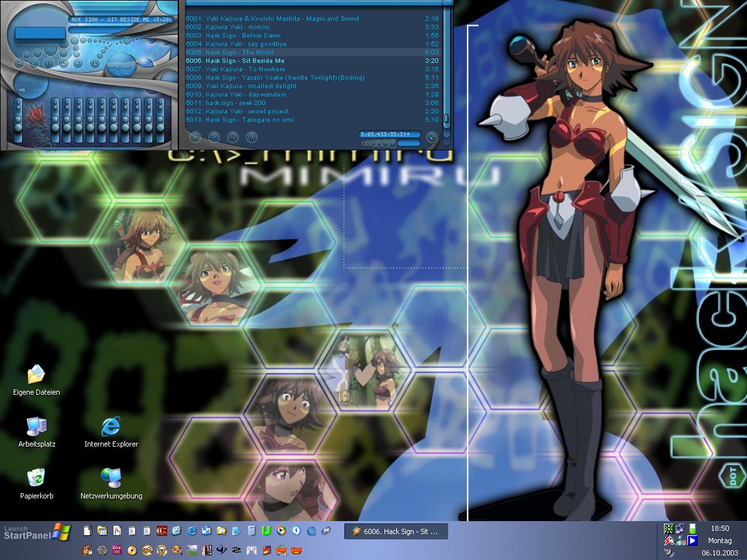Open the Launch StartPanel start button

(36, 533)
